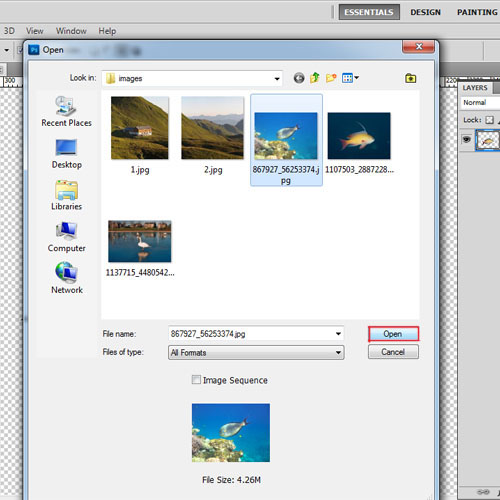Click the Cancel button

[393, 352]
